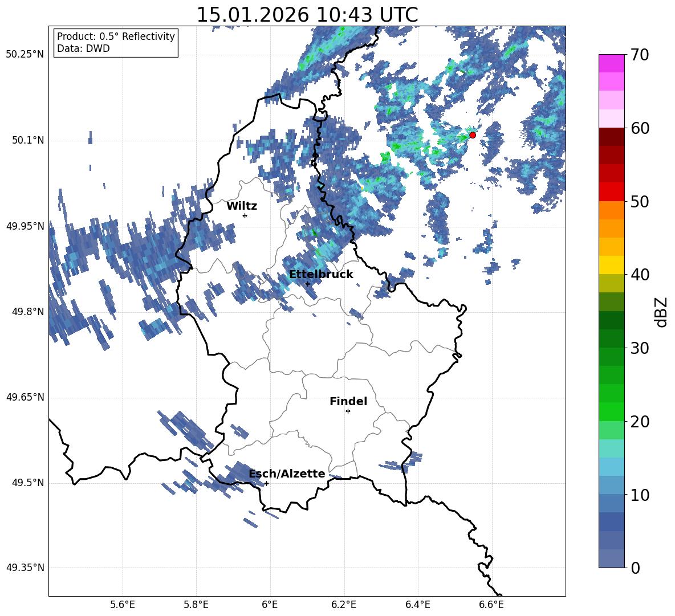Screen dimensions: 675x616
Task: Click the bottom slate-blue colorbar segment at 0
Action: click(x=612, y=558)
